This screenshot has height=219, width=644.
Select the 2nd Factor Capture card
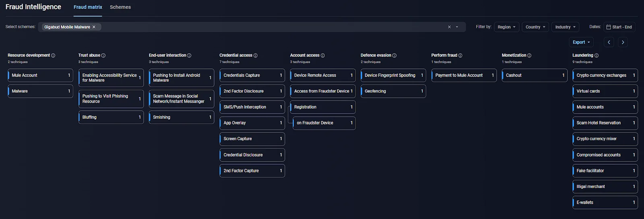(252, 171)
